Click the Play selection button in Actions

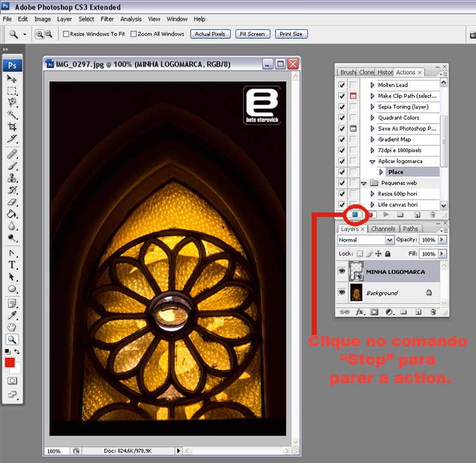pyautogui.click(x=385, y=215)
